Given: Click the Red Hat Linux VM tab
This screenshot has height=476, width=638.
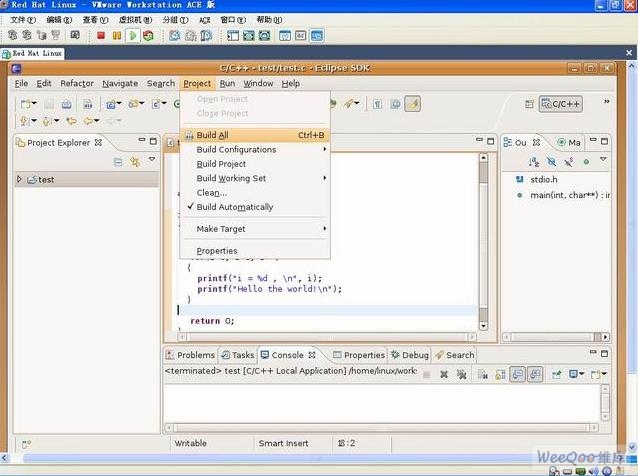Looking at the screenshot, I should (x=33, y=53).
